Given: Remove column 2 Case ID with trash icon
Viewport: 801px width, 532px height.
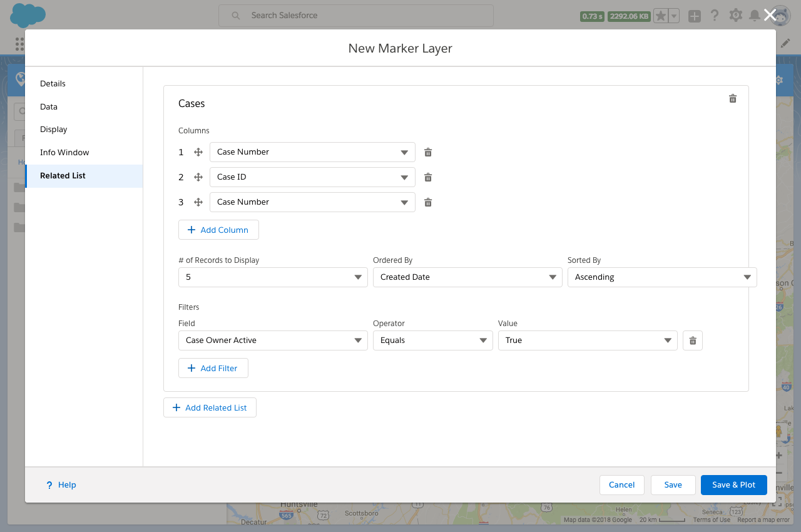Looking at the screenshot, I should click(x=428, y=177).
